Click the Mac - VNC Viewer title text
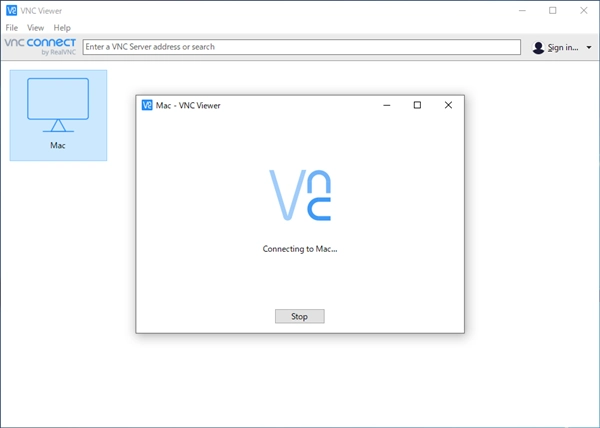This screenshot has width=600, height=428. coord(188,106)
